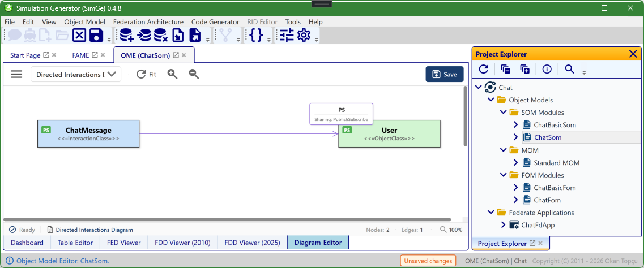Click info icon in bottom status bar

coord(10,261)
